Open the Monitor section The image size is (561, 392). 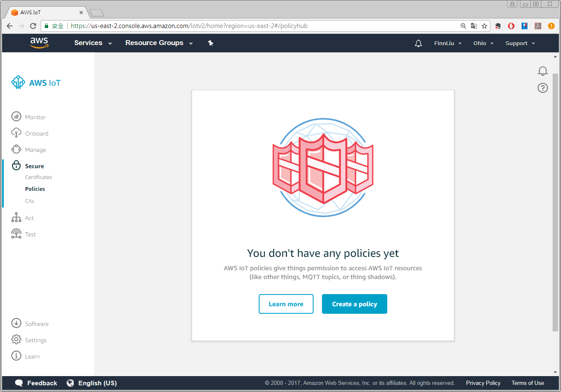pos(35,117)
